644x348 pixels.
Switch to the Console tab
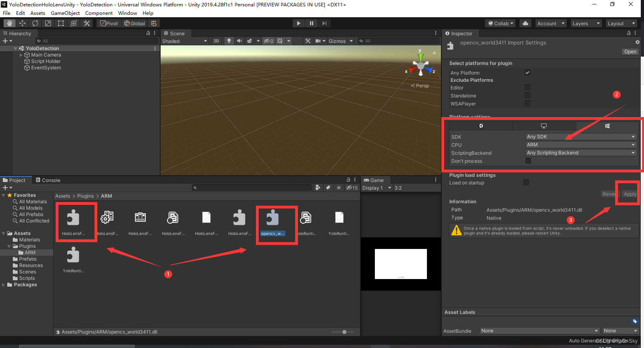pos(48,180)
